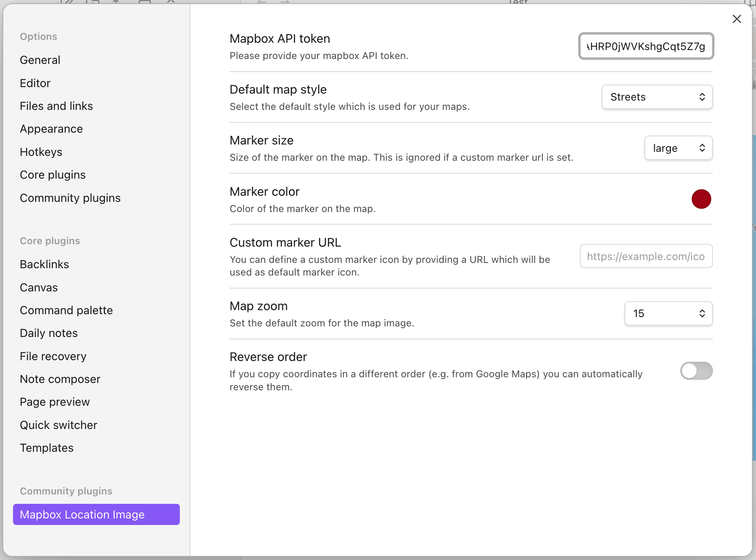Click the Custom marker URL field

646,256
